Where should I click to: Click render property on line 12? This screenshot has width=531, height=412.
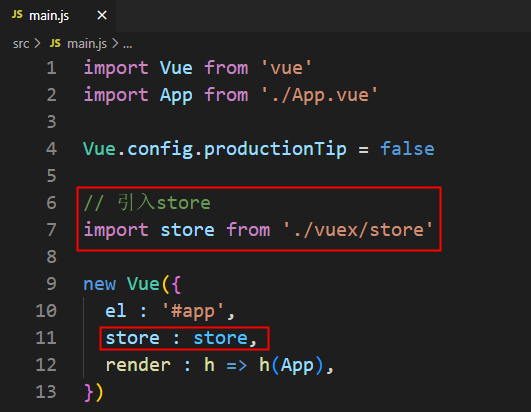tap(138, 365)
